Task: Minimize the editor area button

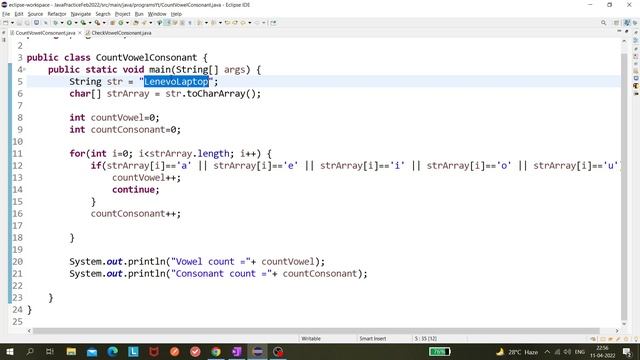Action: pyautogui.click(x=620, y=31)
